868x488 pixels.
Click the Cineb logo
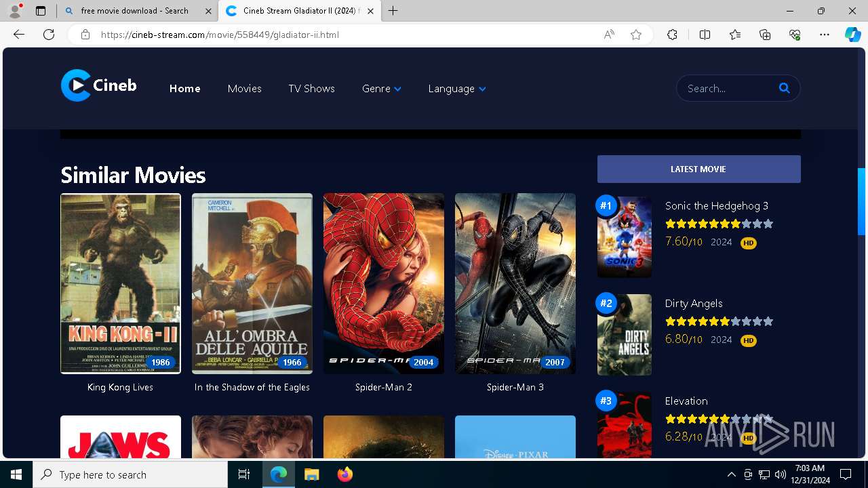pyautogui.click(x=99, y=85)
